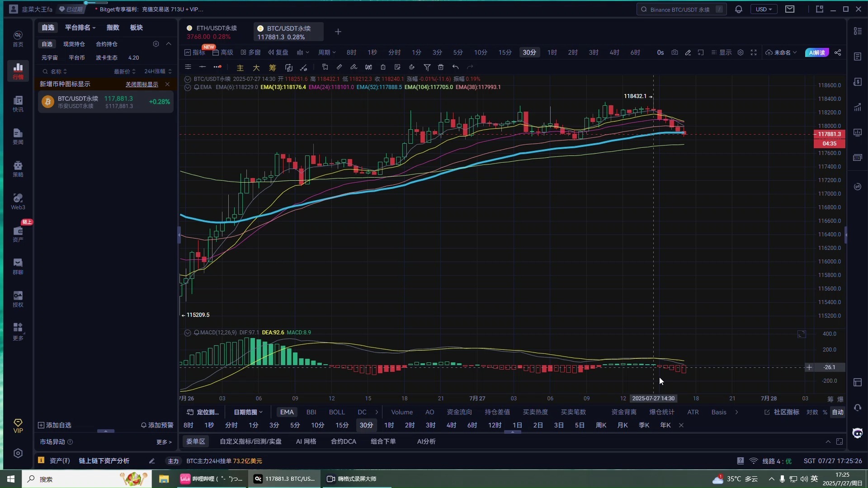Open the Web3 sidebar icon
Viewport: 868px width, 488px height.
pos(18,201)
